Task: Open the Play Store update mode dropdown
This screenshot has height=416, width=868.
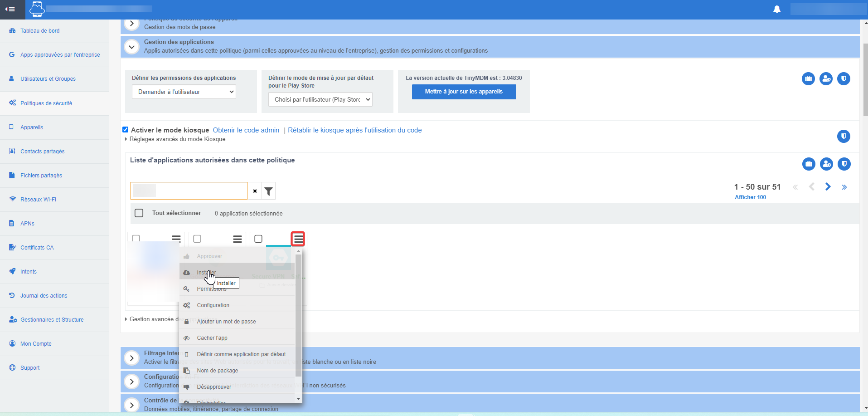Action: (320, 99)
